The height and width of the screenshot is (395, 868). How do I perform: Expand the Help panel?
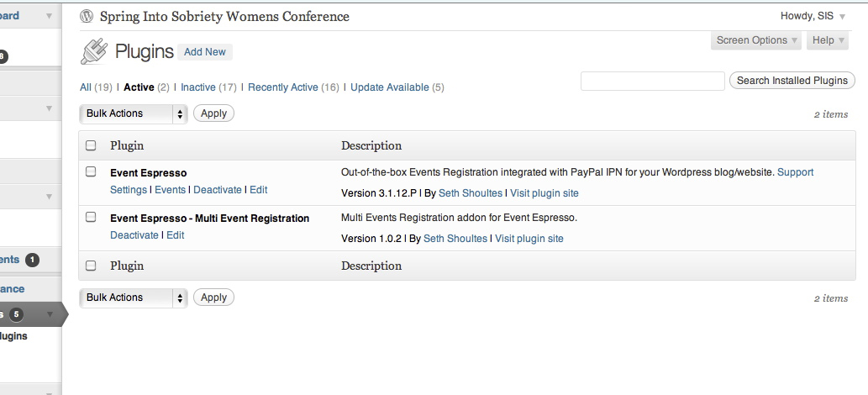pyautogui.click(x=828, y=39)
